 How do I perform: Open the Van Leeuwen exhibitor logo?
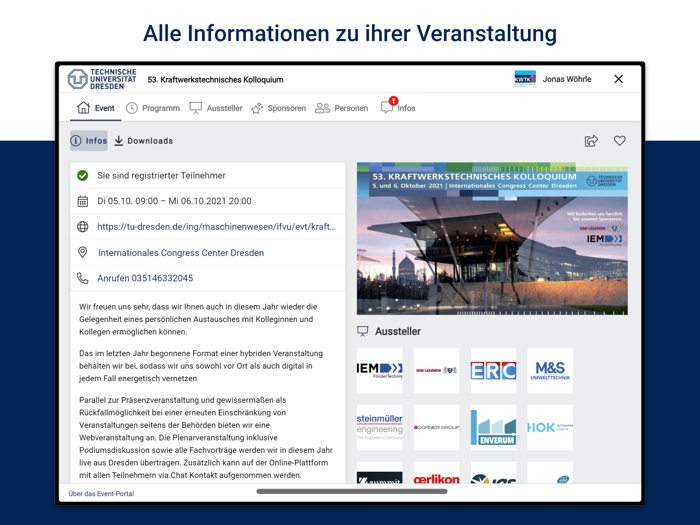pyautogui.click(x=436, y=371)
